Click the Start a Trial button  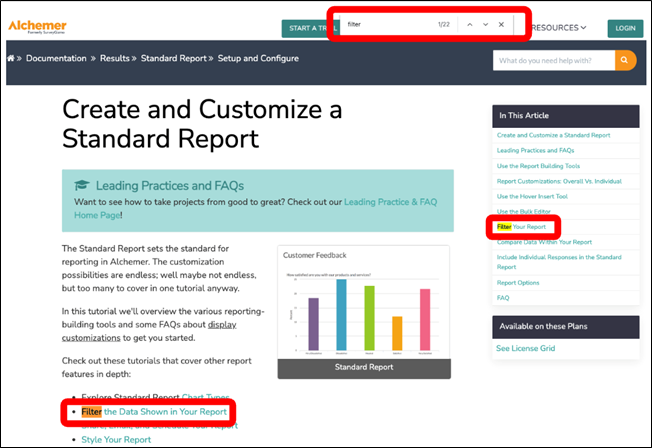(306, 28)
